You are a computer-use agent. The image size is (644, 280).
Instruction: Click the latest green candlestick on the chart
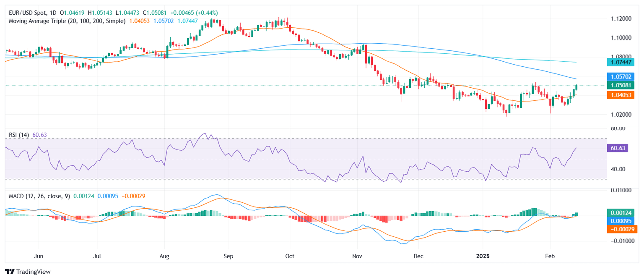pyautogui.click(x=577, y=87)
